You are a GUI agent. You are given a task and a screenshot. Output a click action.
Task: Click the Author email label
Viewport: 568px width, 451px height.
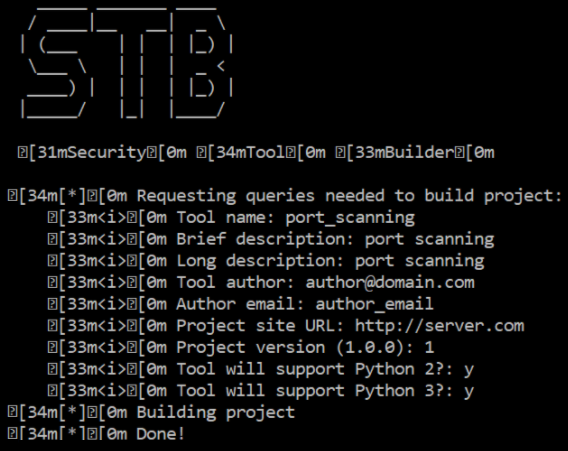241,304
